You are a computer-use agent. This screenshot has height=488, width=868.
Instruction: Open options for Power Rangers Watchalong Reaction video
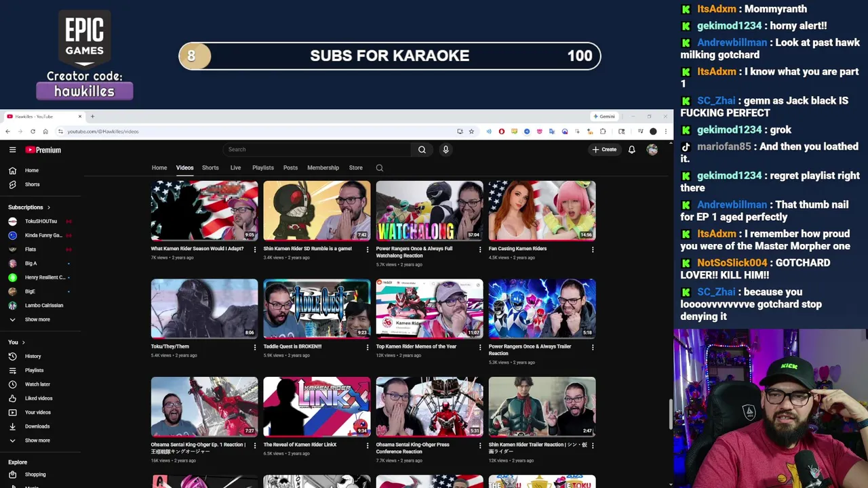(x=480, y=249)
